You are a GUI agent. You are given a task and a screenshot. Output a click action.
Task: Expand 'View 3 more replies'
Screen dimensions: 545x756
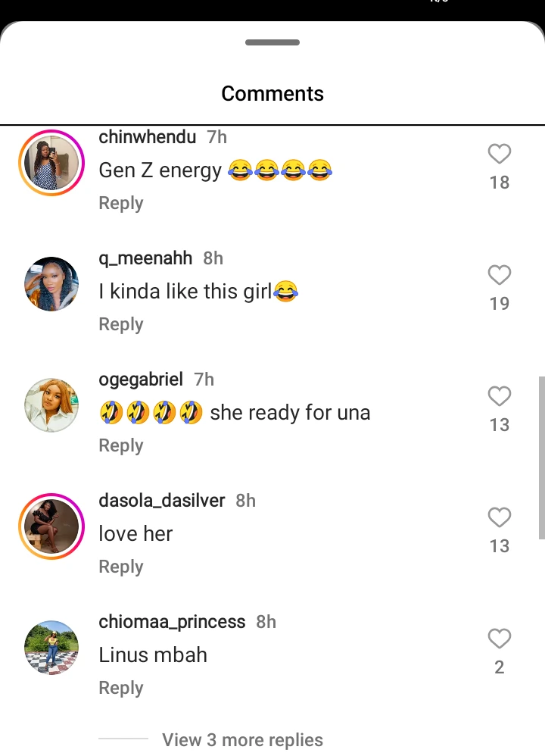pyautogui.click(x=242, y=740)
